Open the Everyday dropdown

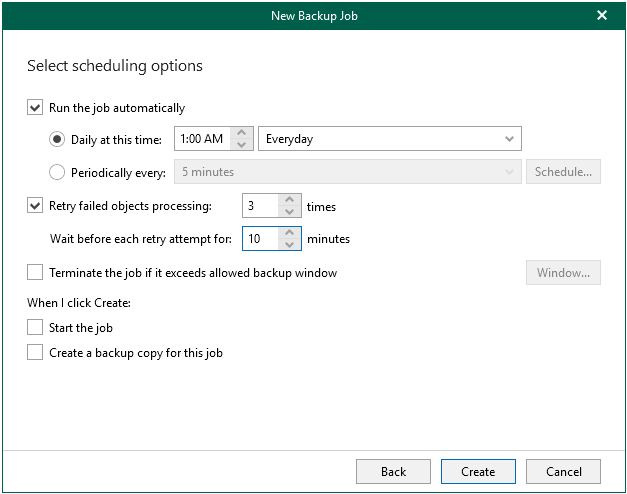click(x=390, y=138)
